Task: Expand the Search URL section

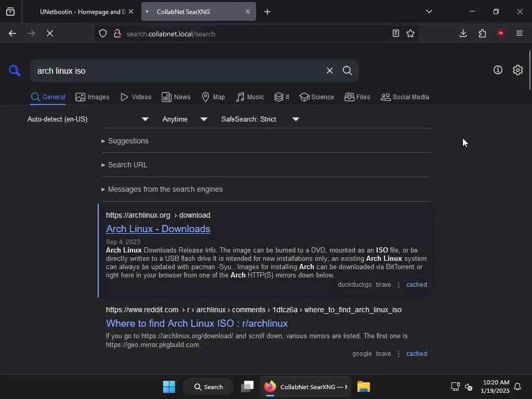Action: tap(124, 165)
